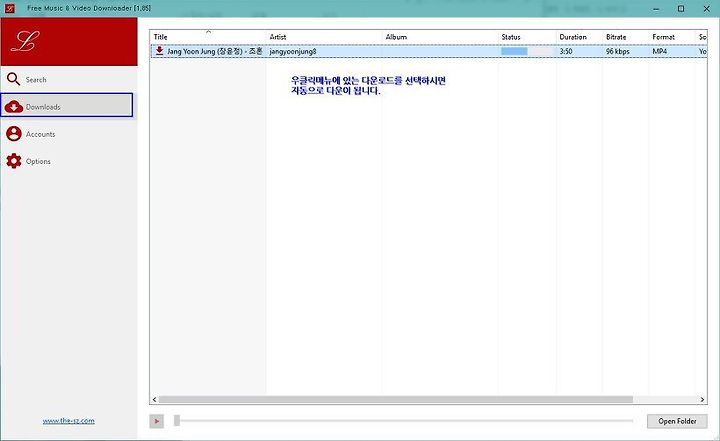Select the Downloads sidebar label

pyautogui.click(x=43, y=107)
